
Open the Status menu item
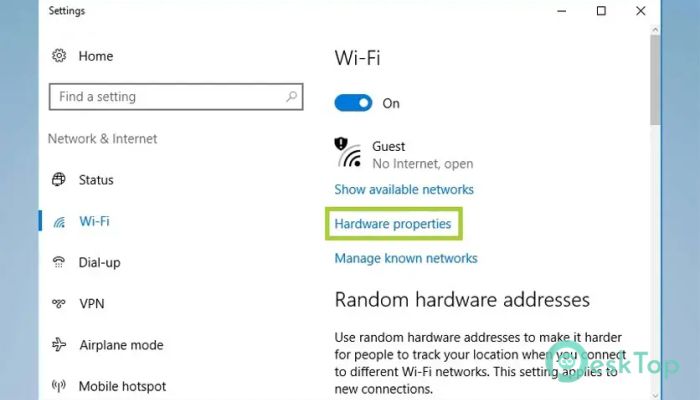[x=96, y=180]
